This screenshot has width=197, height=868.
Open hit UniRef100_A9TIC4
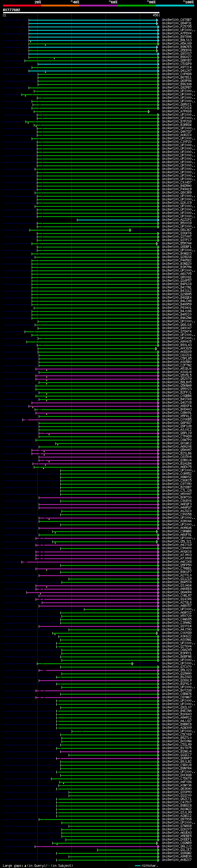coord(177,67)
